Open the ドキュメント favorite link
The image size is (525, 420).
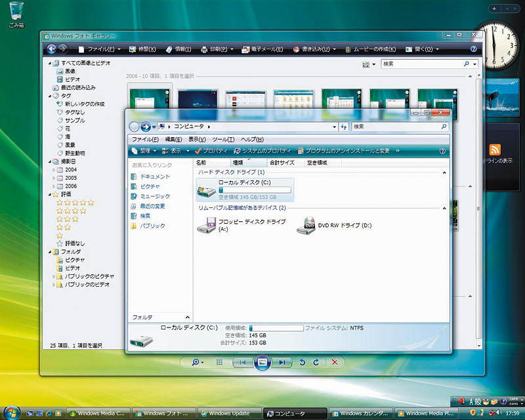(x=154, y=177)
